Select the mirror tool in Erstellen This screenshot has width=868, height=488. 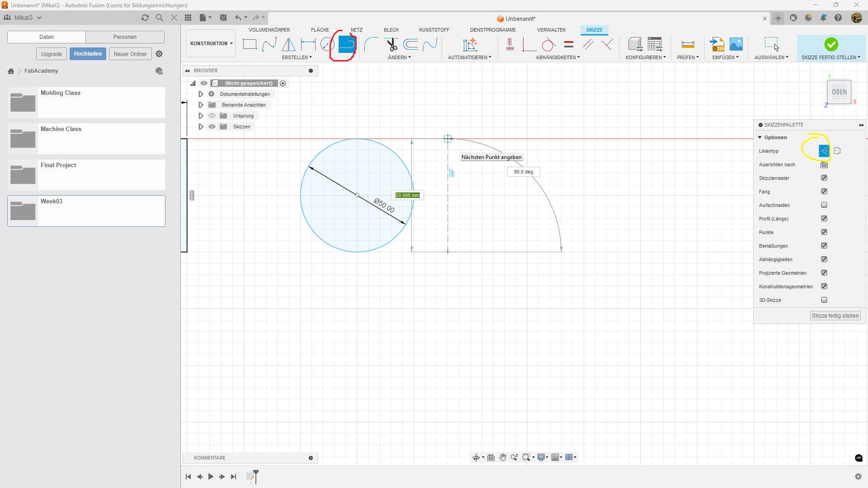pyautogui.click(x=288, y=44)
